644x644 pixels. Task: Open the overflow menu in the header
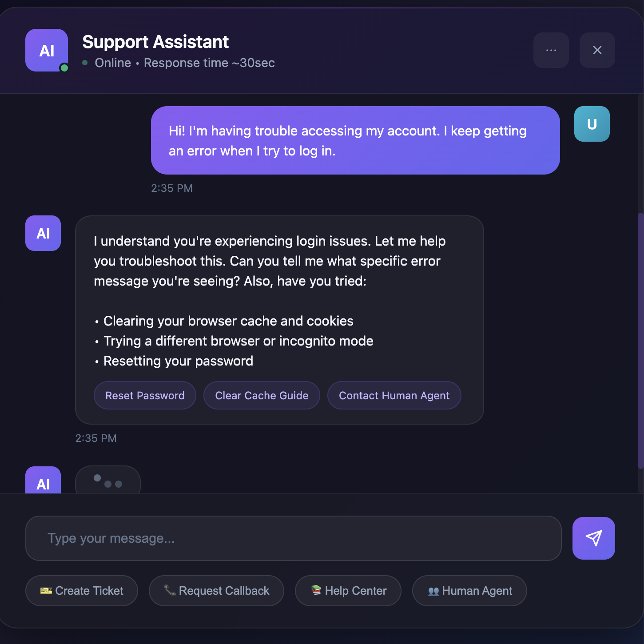[x=551, y=50]
